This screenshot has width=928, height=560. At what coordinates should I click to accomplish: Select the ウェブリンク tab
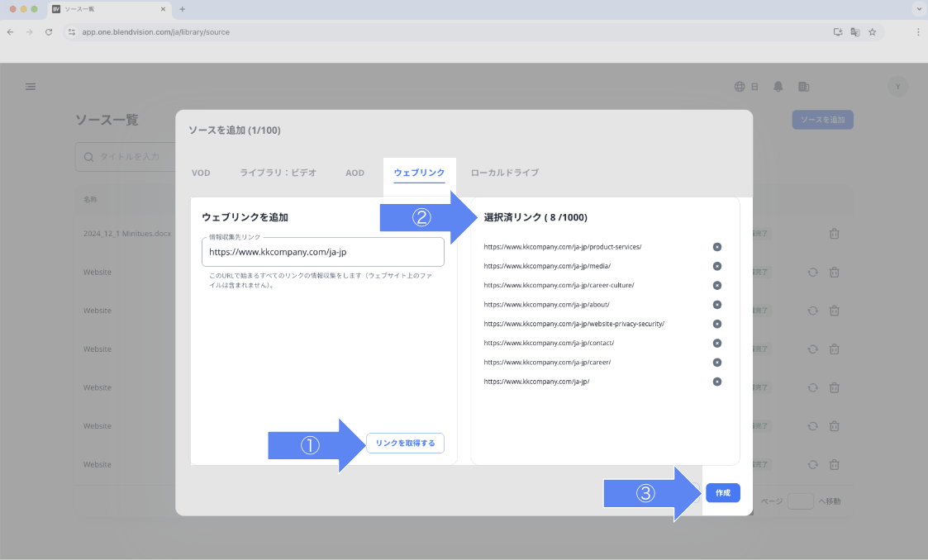pos(419,173)
